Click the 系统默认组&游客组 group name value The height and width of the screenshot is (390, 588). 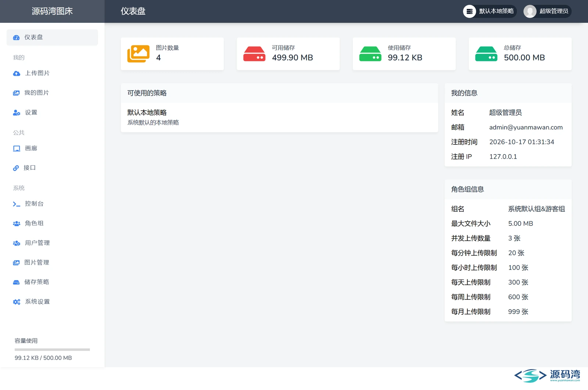coord(537,209)
